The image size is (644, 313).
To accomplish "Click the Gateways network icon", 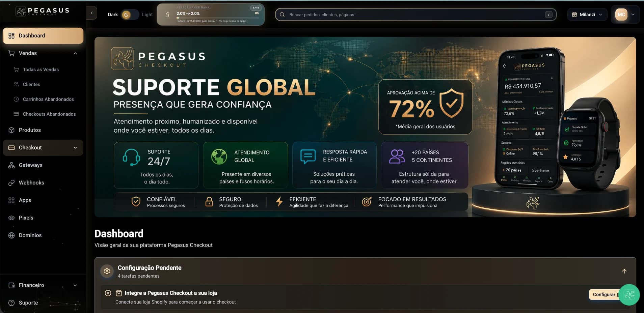I will coord(11,165).
